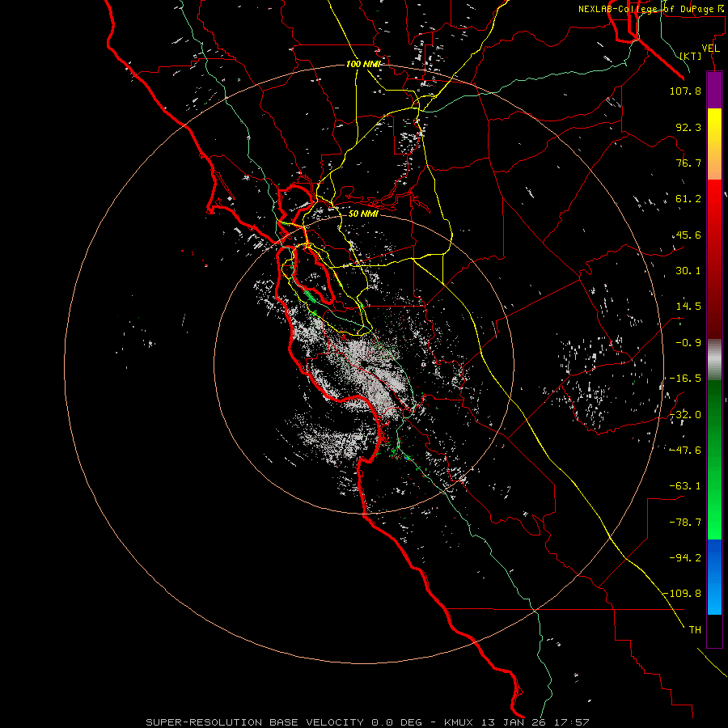The height and width of the screenshot is (728, 728).
Task: Click the 92.3 velocity scale value
Action: 688,127
